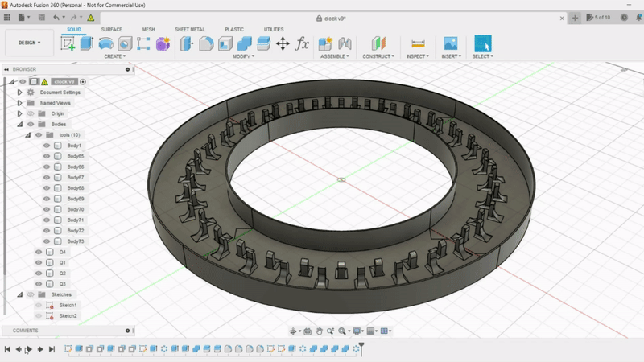Image resolution: width=644 pixels, height=362 pixels.
Task: Click the Create Form purple icon
Action: click(x=163, y=43)
